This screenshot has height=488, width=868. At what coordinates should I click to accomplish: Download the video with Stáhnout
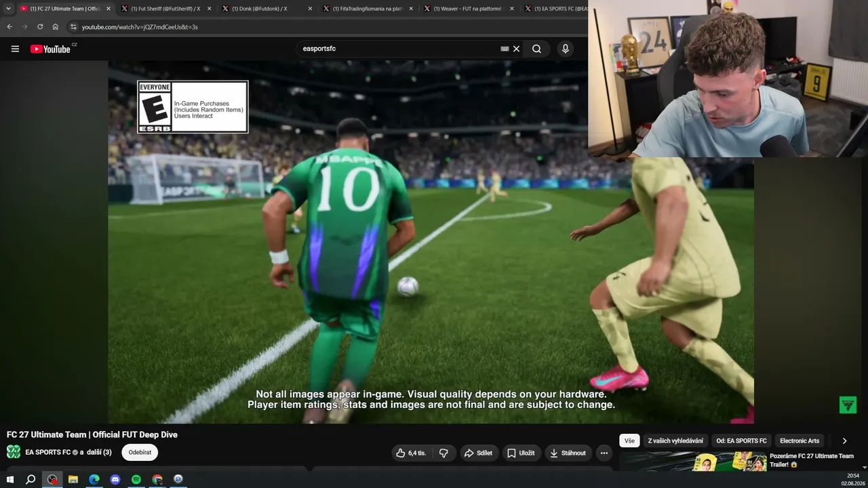click(x=568, y=453)
